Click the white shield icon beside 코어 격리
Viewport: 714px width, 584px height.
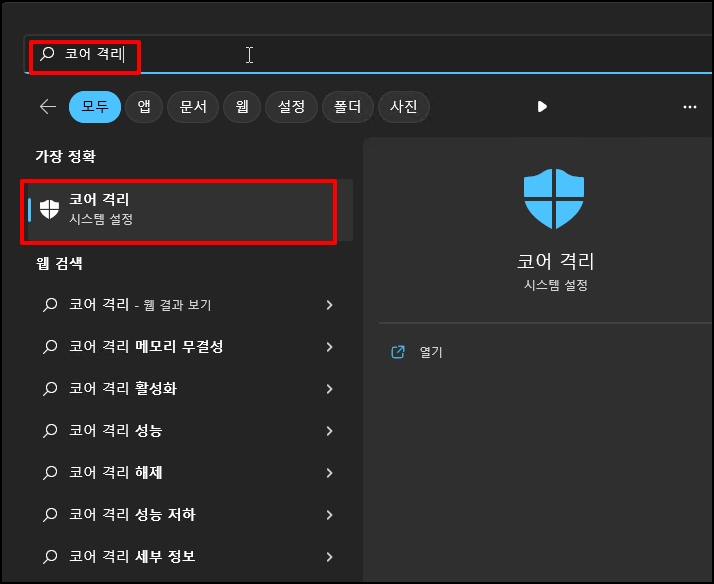[x=49, y=209]
